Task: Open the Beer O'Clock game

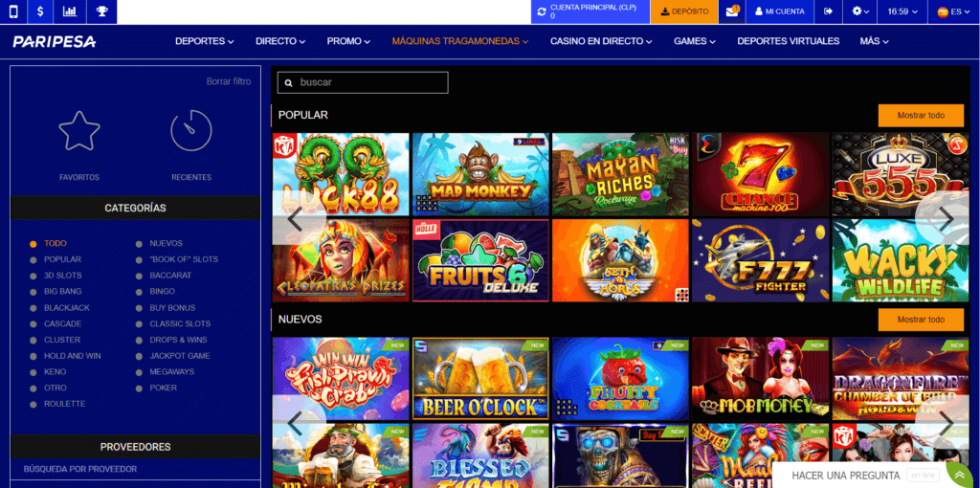Action: [x=480, y=379]
